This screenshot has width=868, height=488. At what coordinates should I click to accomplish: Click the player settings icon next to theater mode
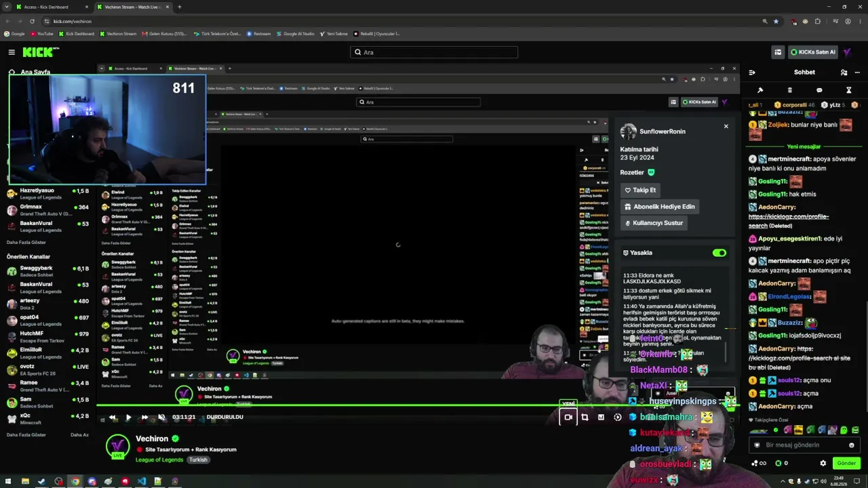[x=617, y=418]
